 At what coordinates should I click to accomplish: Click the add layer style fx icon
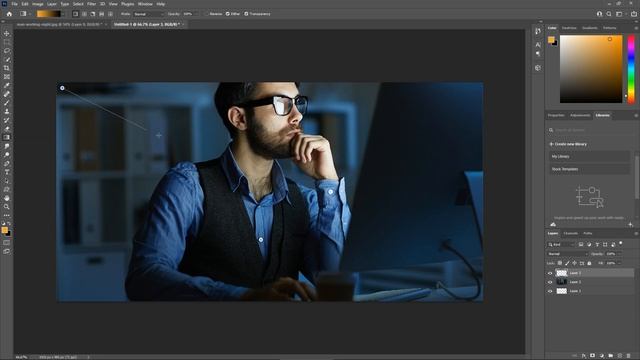point(584,356)
